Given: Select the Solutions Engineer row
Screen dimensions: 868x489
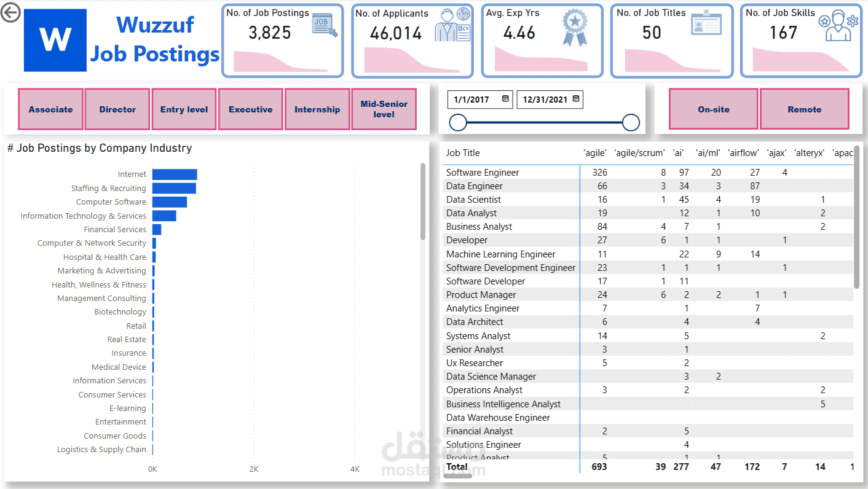Looking at the screenshot, I should pyautogui.click(x=648, y=445).
